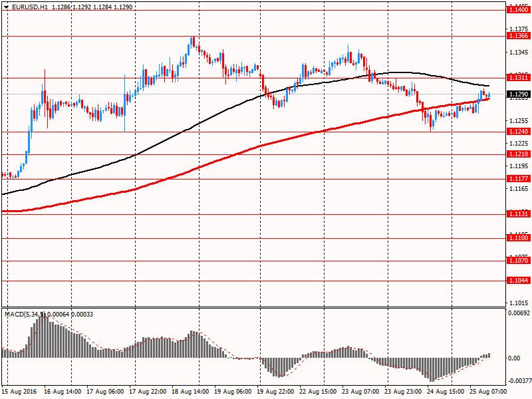
Task: Click the MACD scale maximum 0.00692
Action: (519, 313)
